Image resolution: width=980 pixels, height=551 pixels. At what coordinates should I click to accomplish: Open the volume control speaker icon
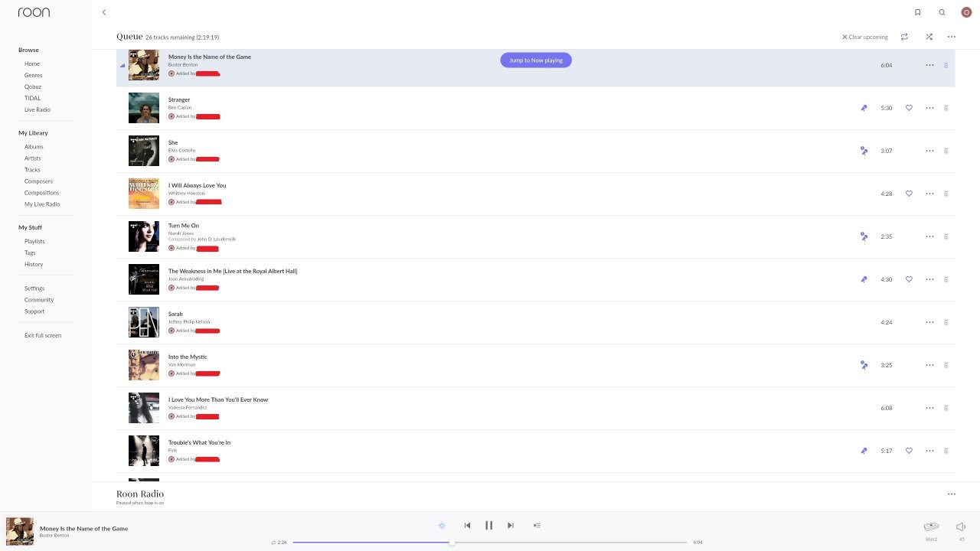point(961,527)
